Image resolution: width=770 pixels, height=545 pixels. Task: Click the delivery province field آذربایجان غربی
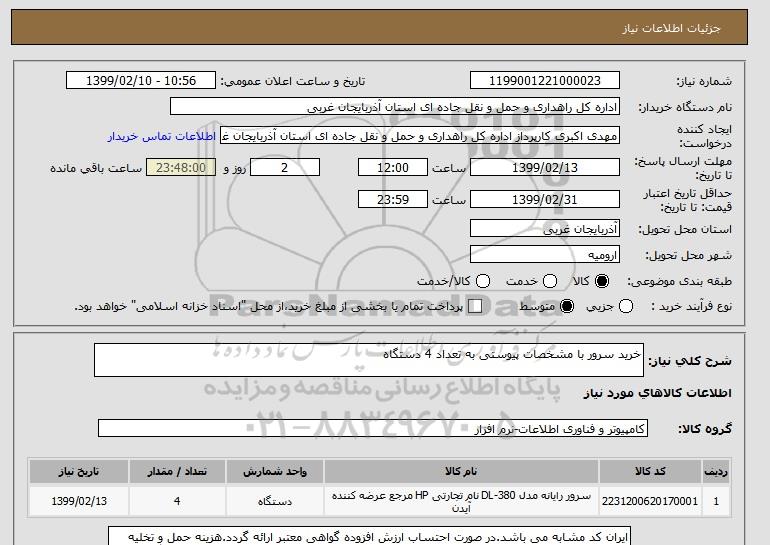click(545, 229)
